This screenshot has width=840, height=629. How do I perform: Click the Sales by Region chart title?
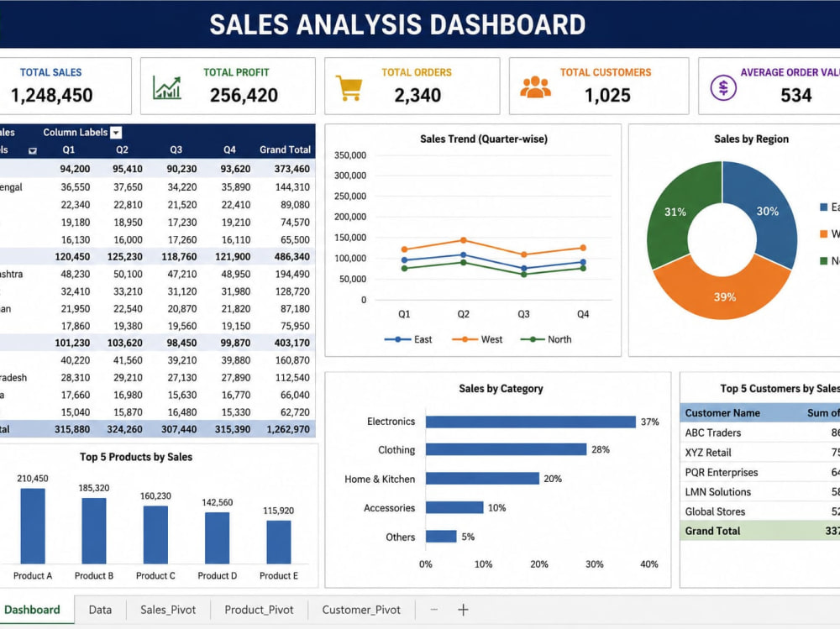tap(751, 139)
